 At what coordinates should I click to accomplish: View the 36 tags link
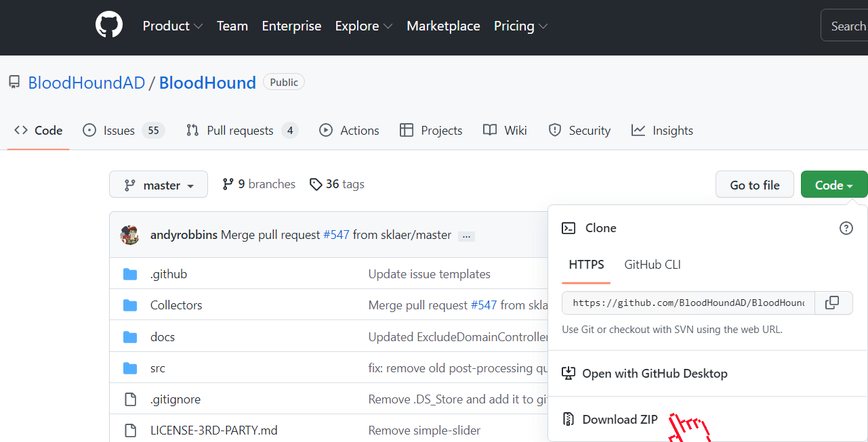click(337, 184)
